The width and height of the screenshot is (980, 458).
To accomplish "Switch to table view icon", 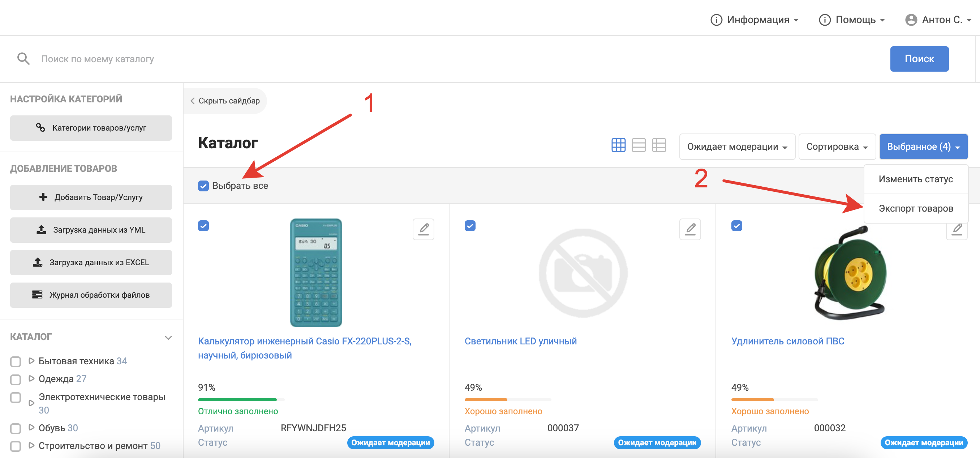I will pos(658,145).
